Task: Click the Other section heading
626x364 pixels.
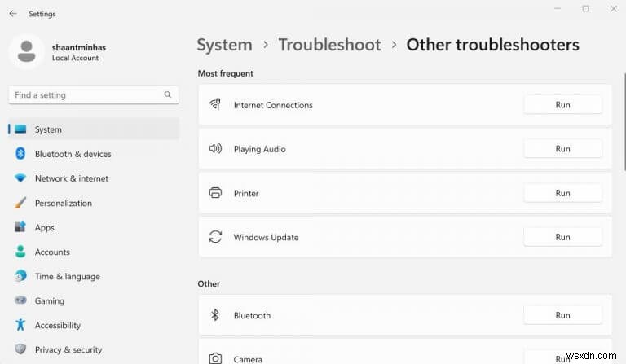Action: point(209,283)
